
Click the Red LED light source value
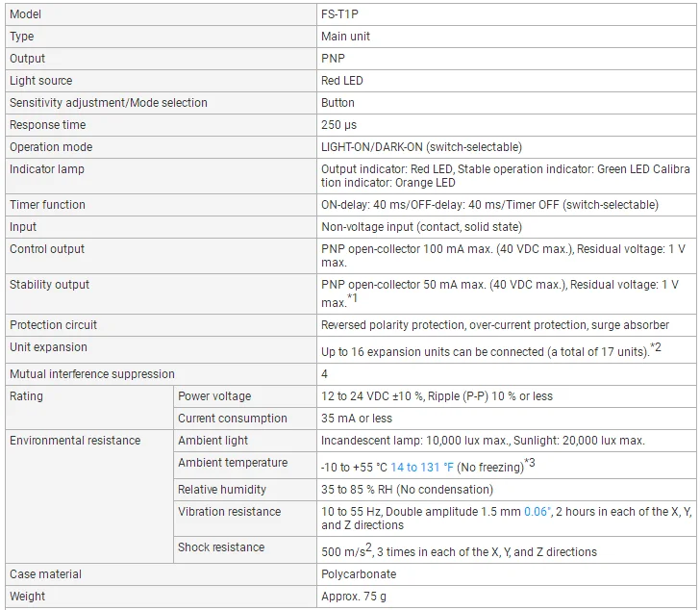pos(342,81)
